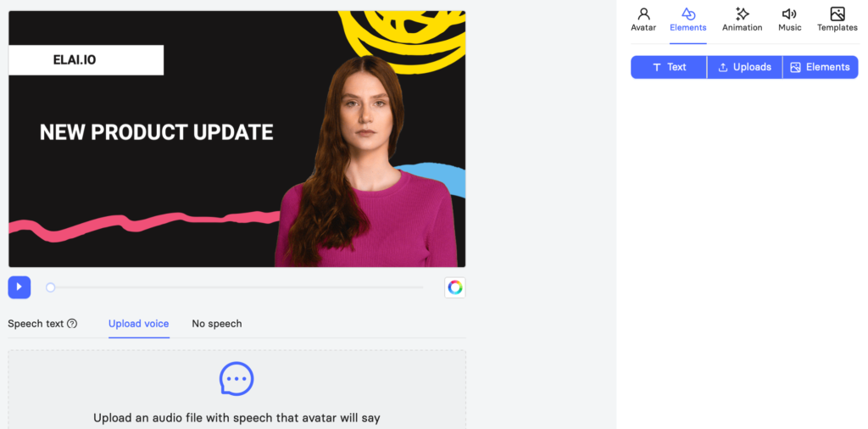868x429 pixels.
Task: Select the Elements shapes icon
Action: [x=688, y=14]
